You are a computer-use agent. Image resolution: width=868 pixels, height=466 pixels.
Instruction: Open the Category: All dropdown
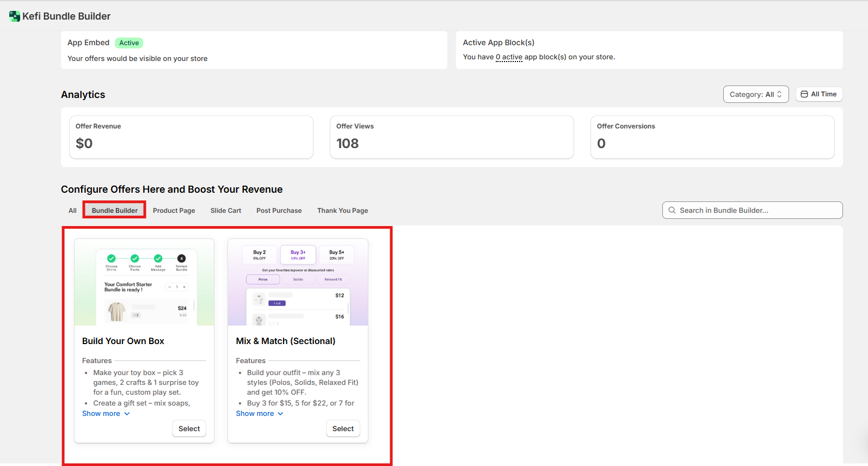click(755, 94)
